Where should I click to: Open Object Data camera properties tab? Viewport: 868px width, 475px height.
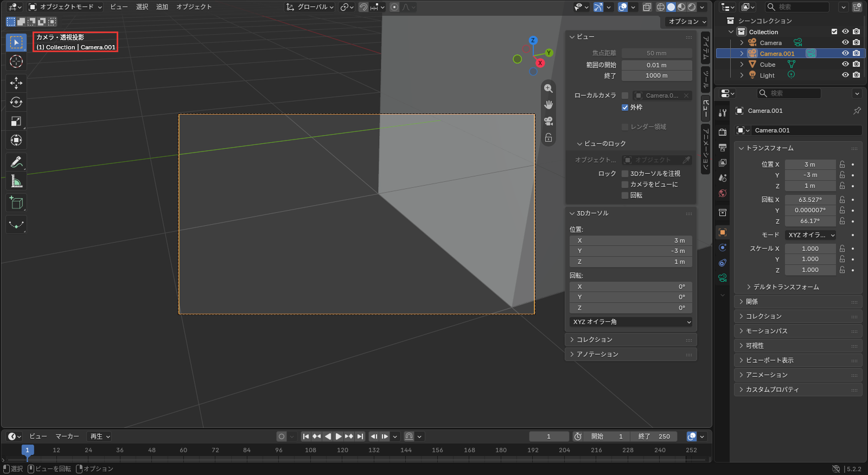pos(723,278)
